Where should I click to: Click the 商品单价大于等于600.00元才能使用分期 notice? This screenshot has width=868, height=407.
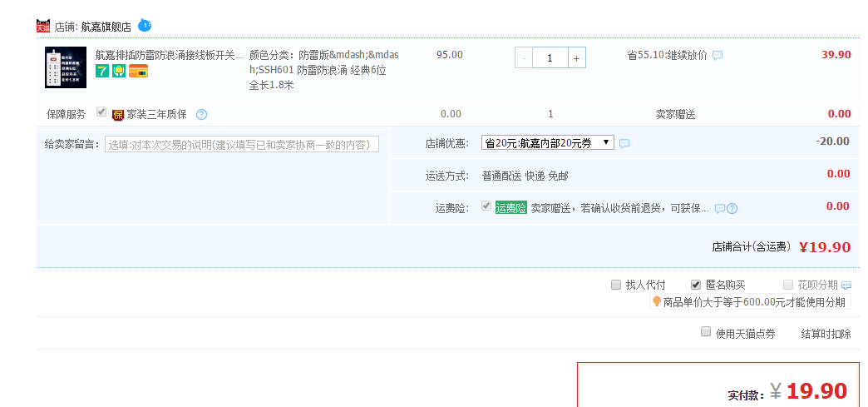(754, 302)
